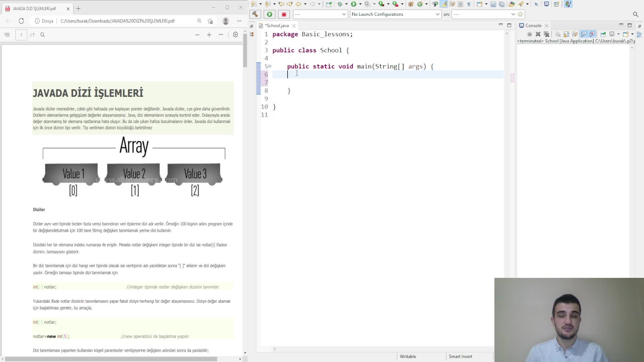This screenshot has width=644, height=362.
Task: Toggle Word Wrap icon in Eclipse toolbar
Action: click(x=452, y=4)
